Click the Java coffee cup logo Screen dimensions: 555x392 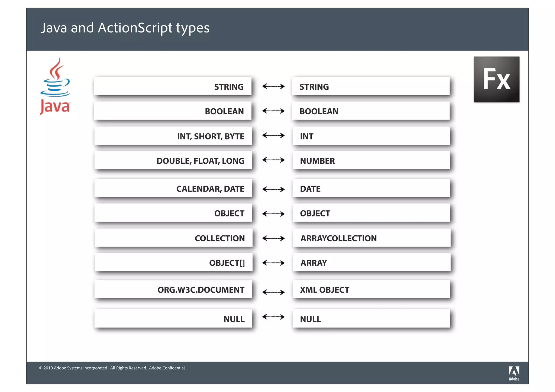tap(55, 86)
